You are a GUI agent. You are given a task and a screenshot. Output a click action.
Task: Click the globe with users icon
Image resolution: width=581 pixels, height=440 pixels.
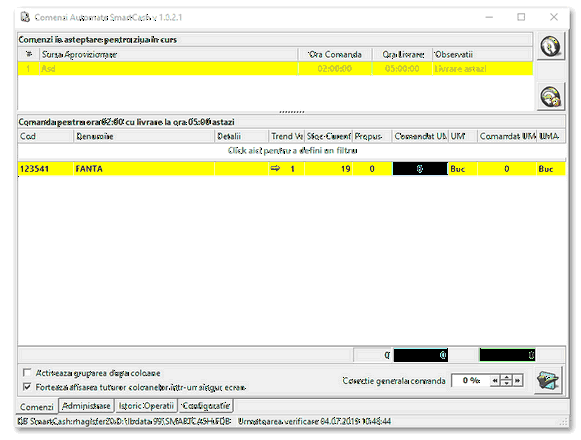tap(551, 97)
